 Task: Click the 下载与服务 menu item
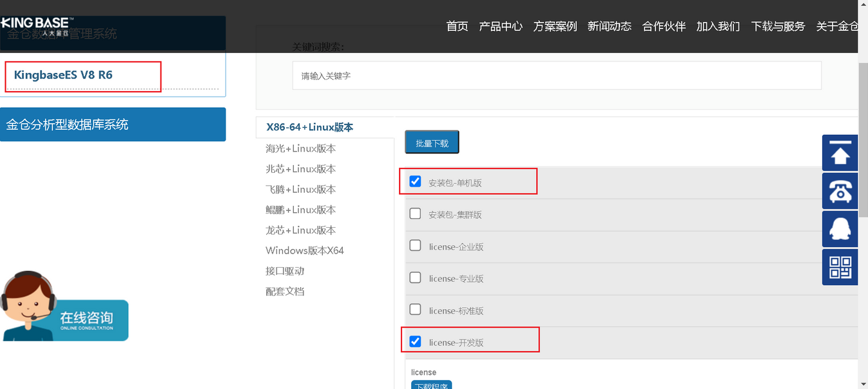pos(778,26)
